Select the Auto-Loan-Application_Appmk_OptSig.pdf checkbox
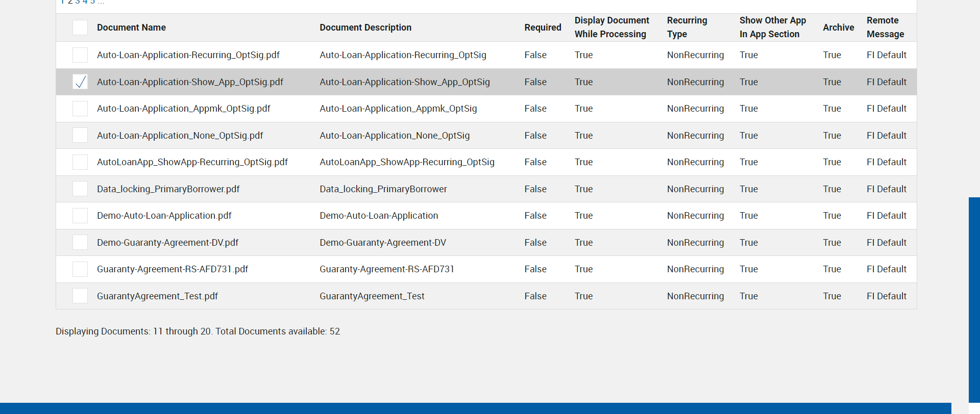980x414 pixels. pyautogui.click(x=80, y=109)
